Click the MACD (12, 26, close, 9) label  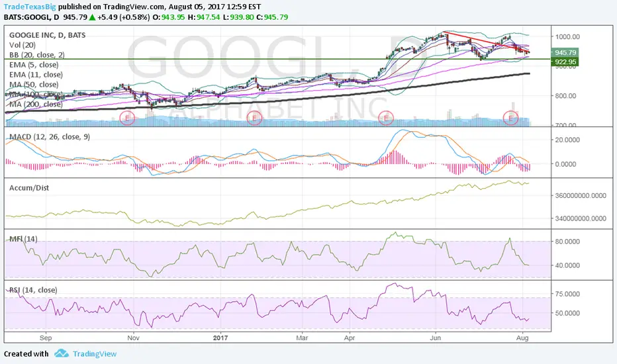50,136
